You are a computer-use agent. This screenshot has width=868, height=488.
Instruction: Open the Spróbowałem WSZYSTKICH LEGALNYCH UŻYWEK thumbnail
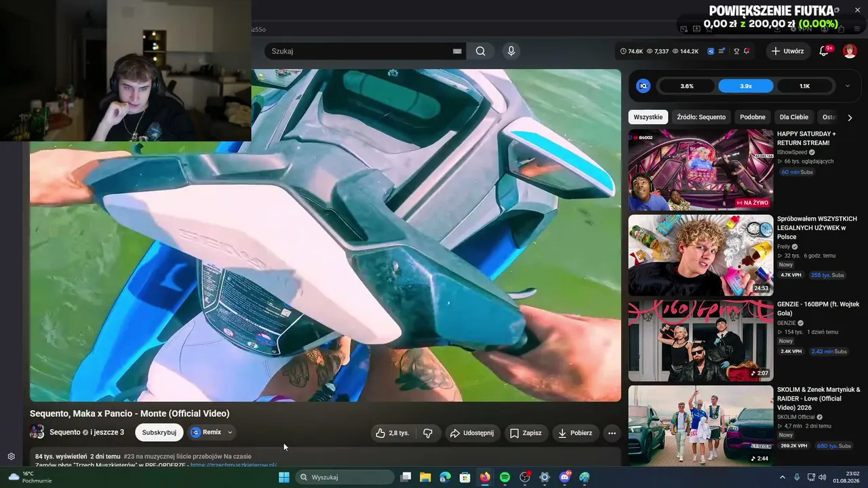701,256
